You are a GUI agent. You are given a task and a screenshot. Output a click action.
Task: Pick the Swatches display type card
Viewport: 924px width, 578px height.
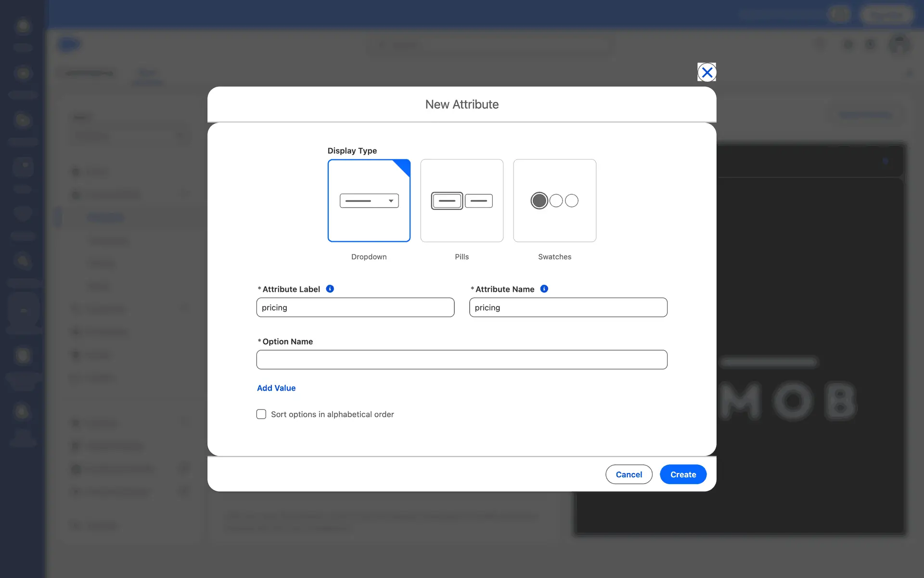[x=554, y=200]
